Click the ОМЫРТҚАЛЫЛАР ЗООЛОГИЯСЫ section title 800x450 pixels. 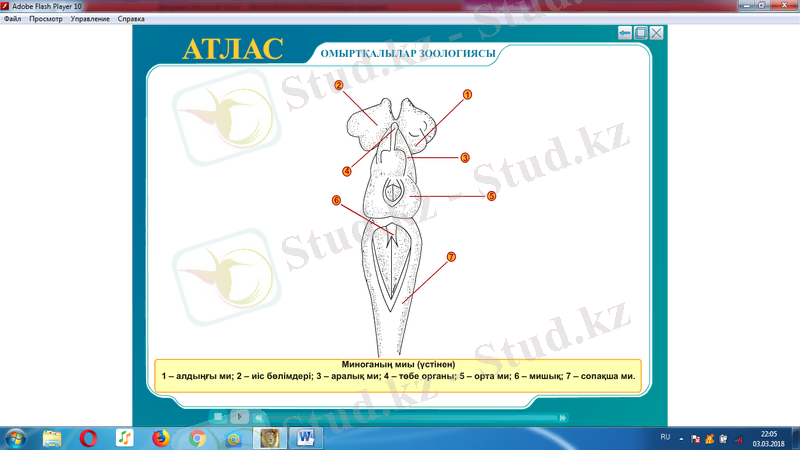pyautogui.click(x=408, y=54)
